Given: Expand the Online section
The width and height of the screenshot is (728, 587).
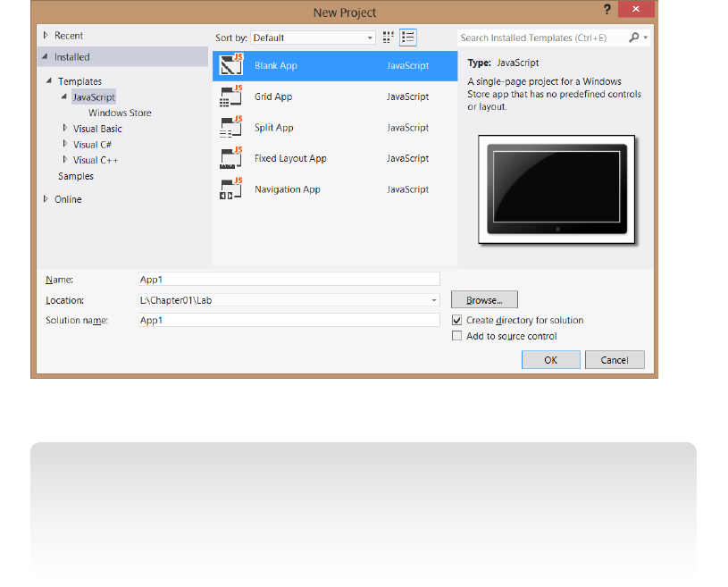Looking at the screenshot, I should click(x=46, y=198).
